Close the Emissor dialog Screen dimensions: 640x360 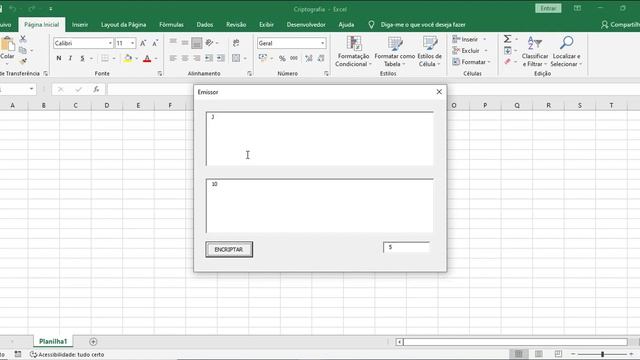click(x=439, y=92)
